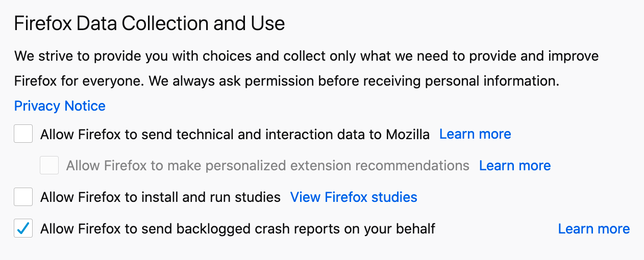Viewport: 644px width, 260px height.
Task: Uncheck the backlogged crash reports checkbox
Action: tap(23, 229)
